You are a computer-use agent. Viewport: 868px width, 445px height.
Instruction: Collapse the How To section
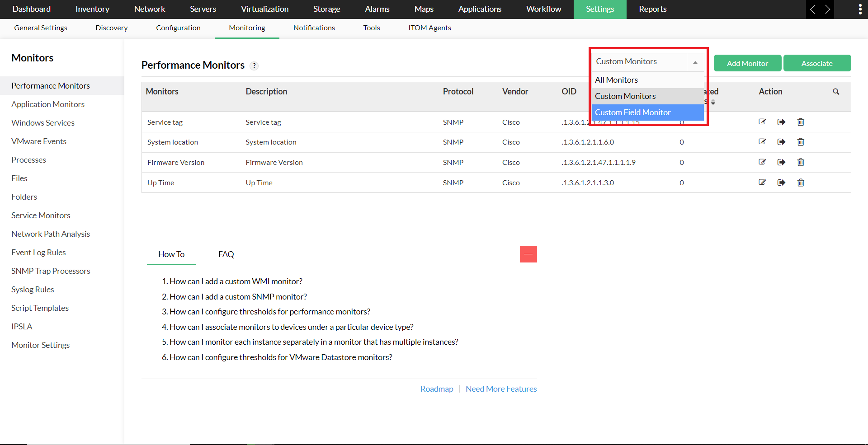coord(528,254)
